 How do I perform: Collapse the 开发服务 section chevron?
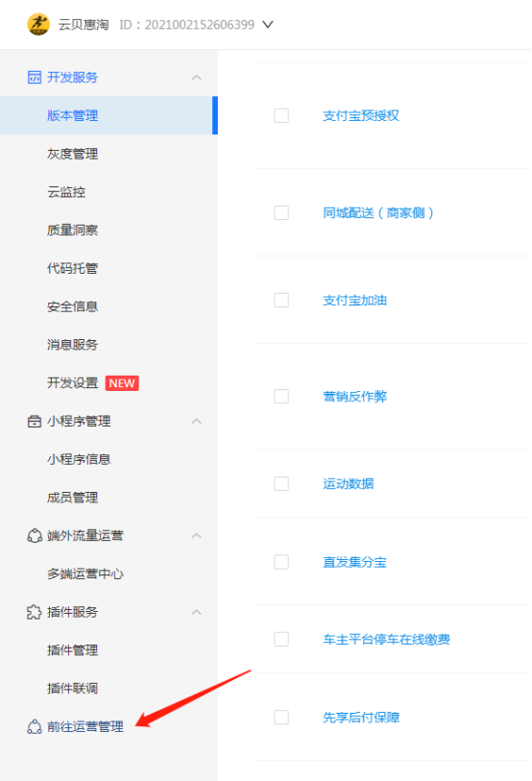197,77
